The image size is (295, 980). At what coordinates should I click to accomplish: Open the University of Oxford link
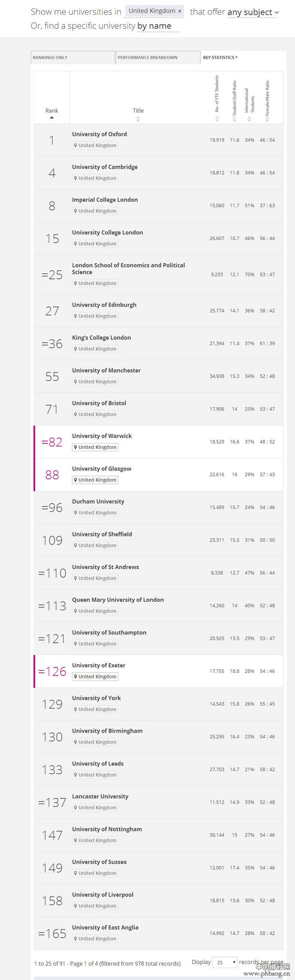click(x=99, y=134)
